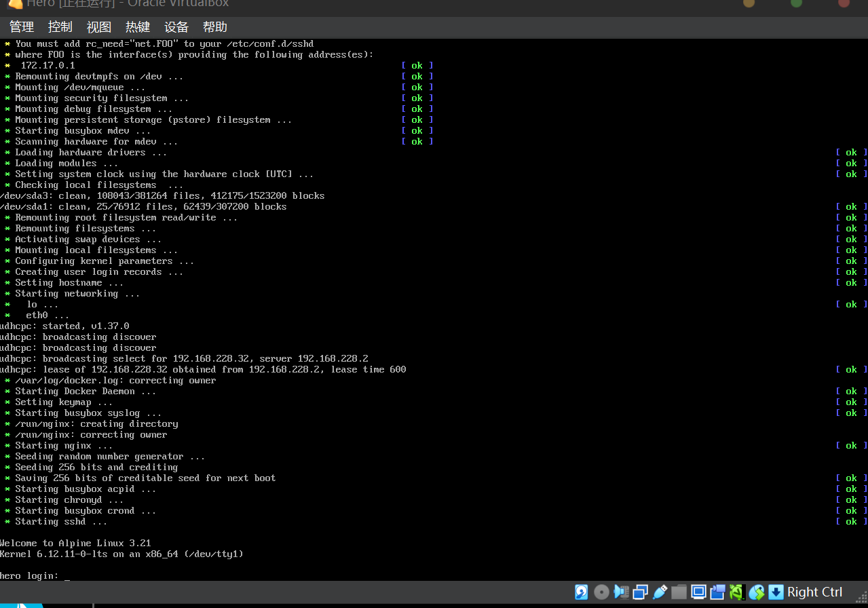Select the 帮助 menu
The width and height of the screenshot is (868, 608).
point(215,27)
